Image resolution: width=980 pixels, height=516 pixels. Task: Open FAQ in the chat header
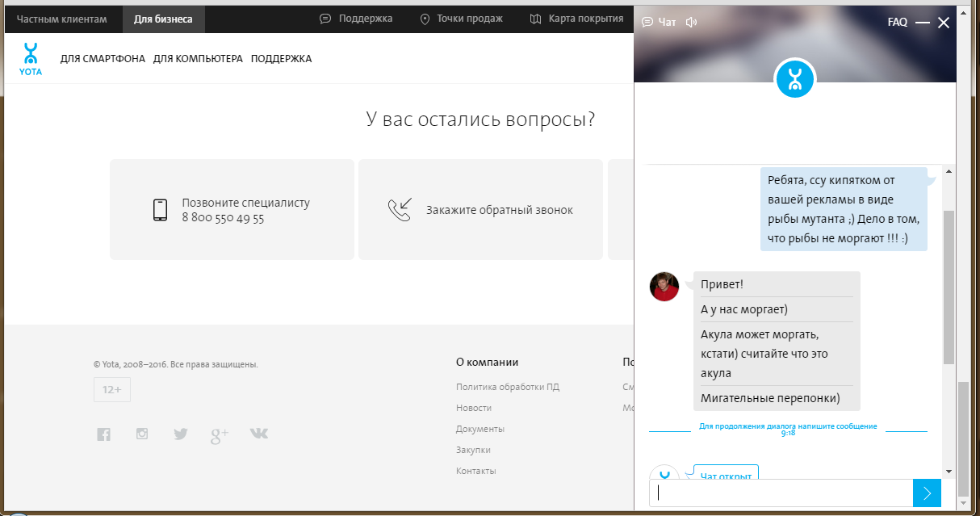tap(897, 23)
